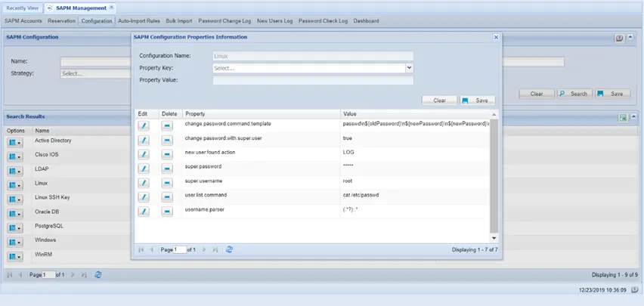This screenshot has width=644, height=306.
Task: Edit the change.password.with.super.user property
Action: coord(144,141)
